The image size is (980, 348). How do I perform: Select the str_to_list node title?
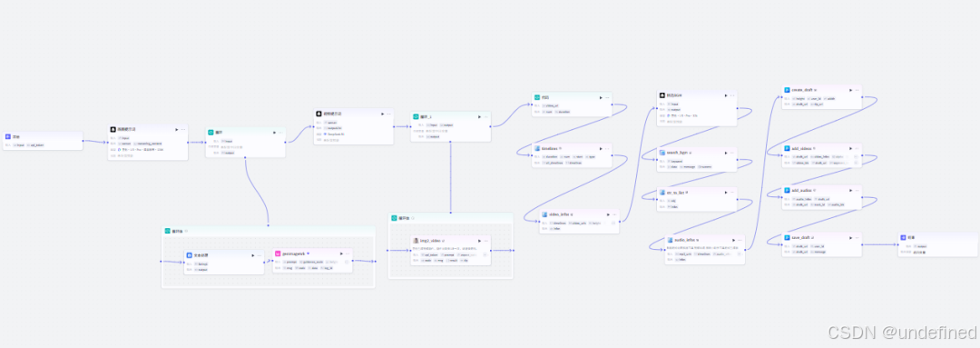676,192
